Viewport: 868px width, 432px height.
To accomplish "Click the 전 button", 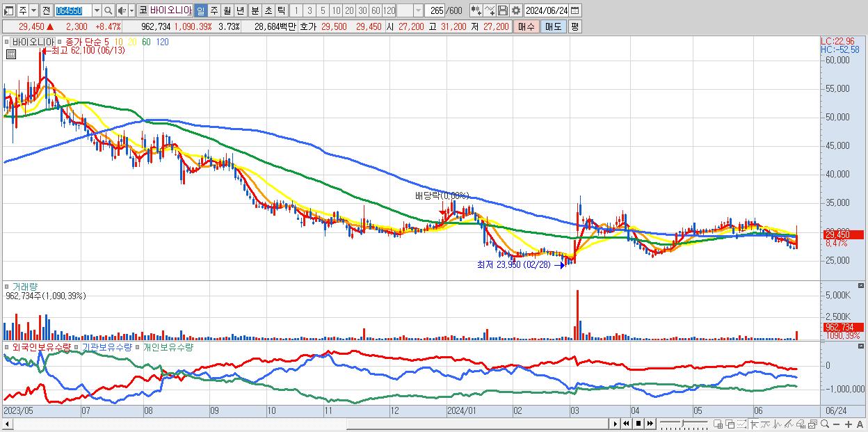I will tap(46, 11).
